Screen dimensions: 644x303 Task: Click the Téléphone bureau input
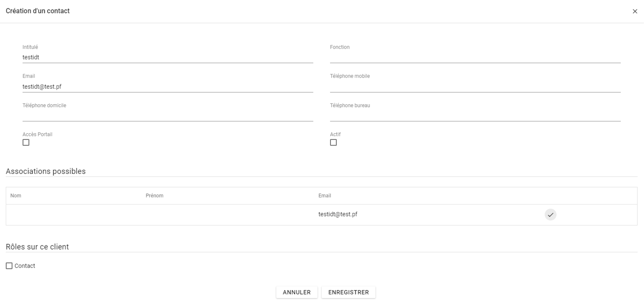point(475,115)
